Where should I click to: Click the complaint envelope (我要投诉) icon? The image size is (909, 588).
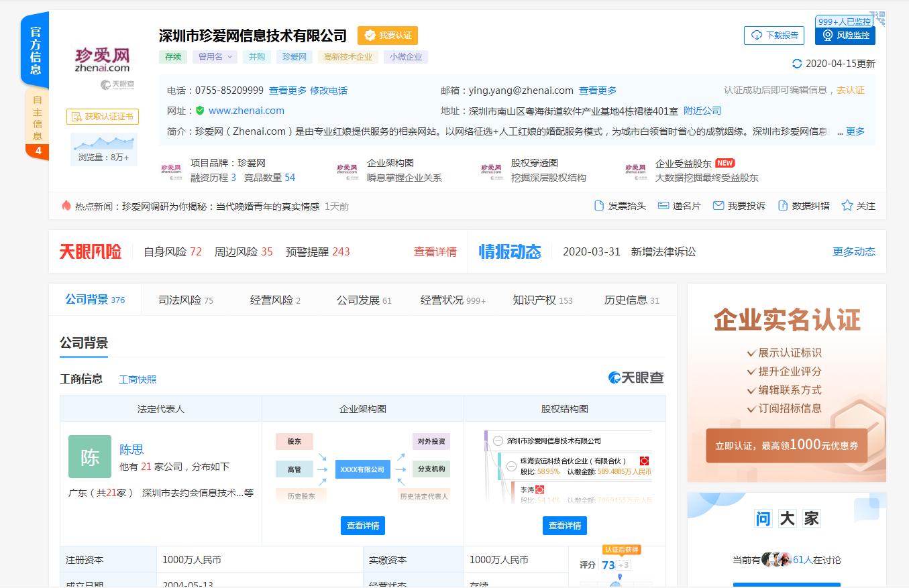point(718,206)
